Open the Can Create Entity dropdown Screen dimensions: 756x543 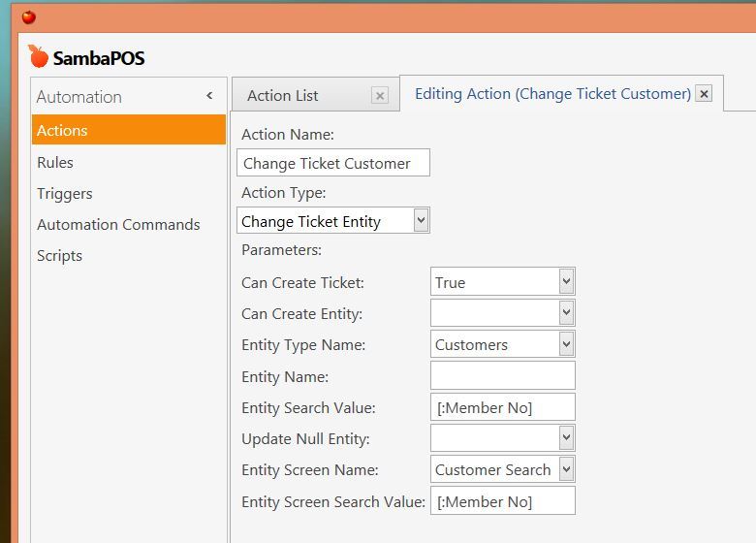coord(567,313)
